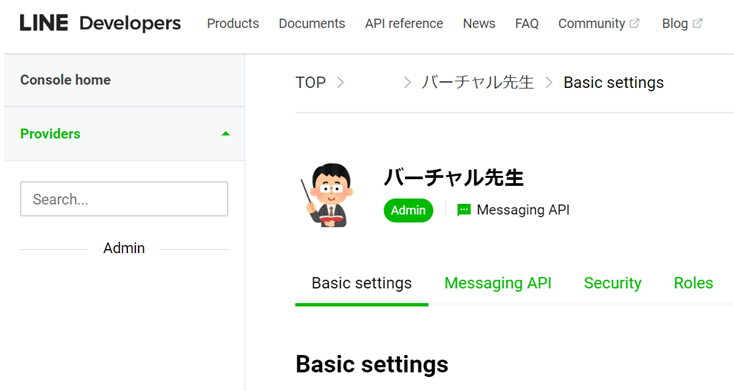
Task: Click the teacher channel avatar image
Action: click(x=327, y=195)
